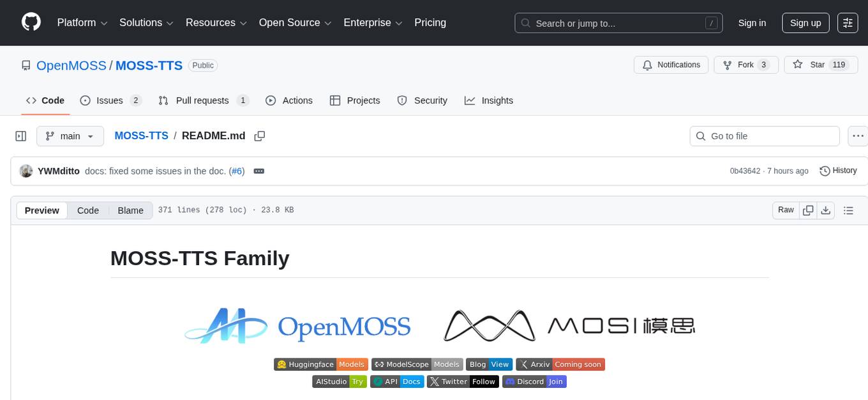Click the Search or jump to field
Screen dimensions: 868x400
pos(618,23)
